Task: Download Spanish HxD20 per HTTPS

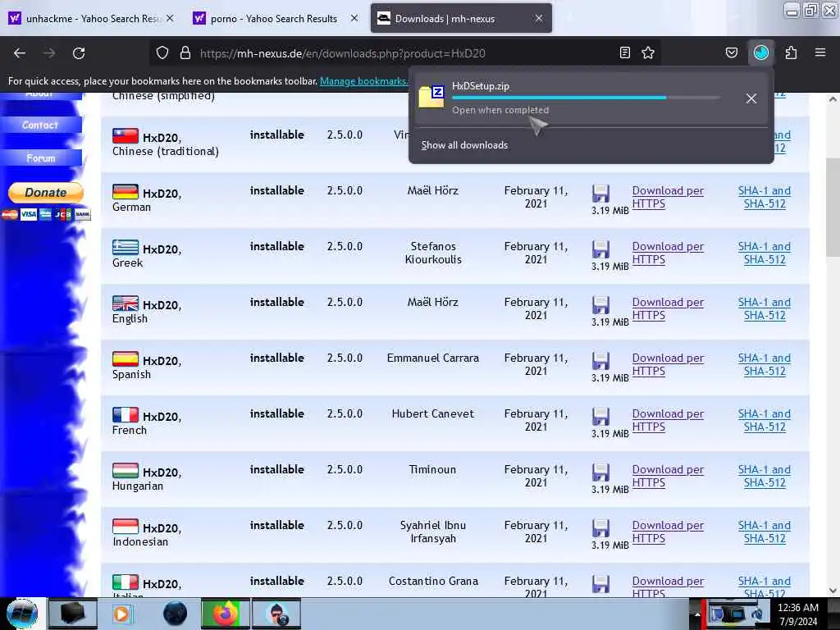Action: pos(668,364)
